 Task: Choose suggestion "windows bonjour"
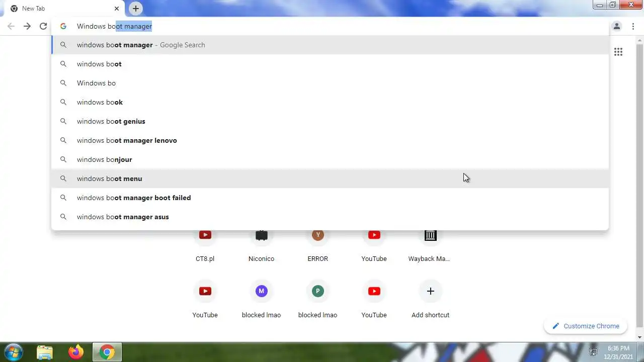[330, 159]
